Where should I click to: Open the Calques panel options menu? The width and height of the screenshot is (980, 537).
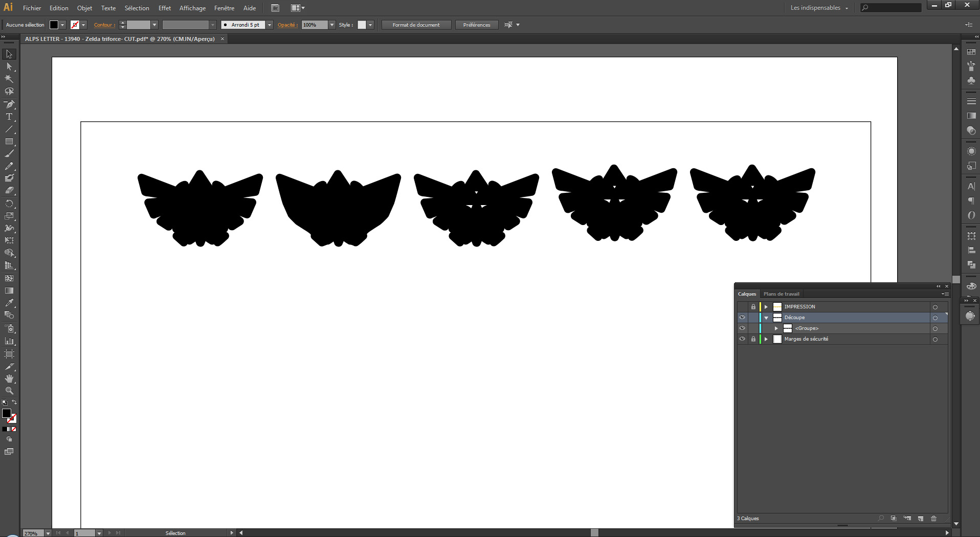pos(945,294)
